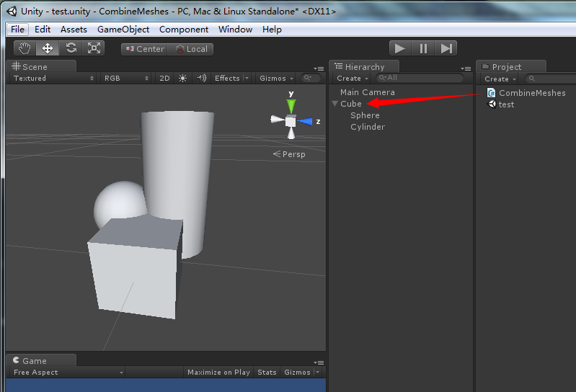Open the Help menu

click(x=272, y=30)
